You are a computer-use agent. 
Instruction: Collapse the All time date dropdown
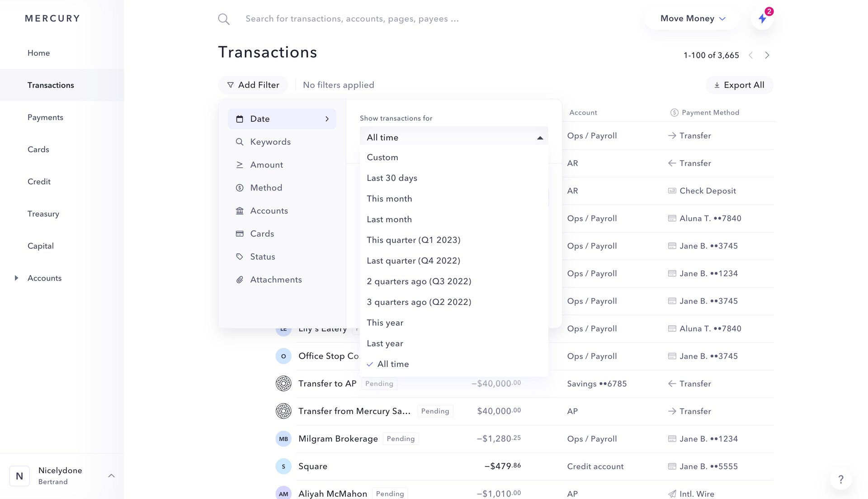[539, 137]
